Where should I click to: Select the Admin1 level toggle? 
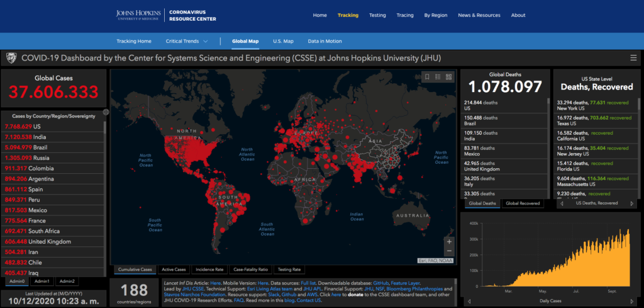coord(42,282)
